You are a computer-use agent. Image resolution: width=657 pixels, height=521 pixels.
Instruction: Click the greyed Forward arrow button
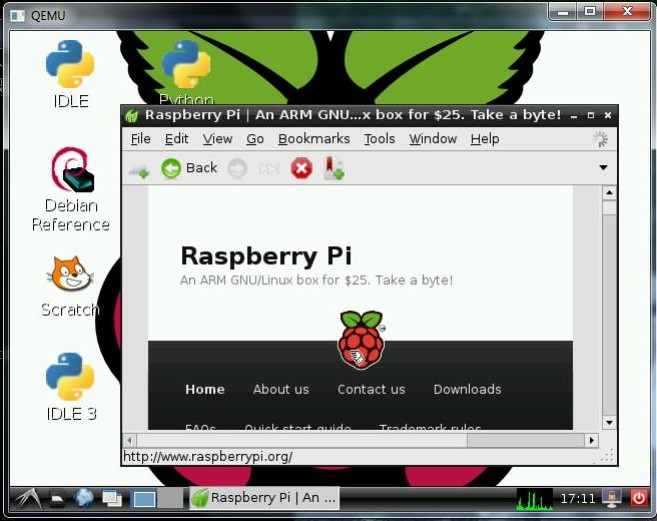(x=237, y=168)
